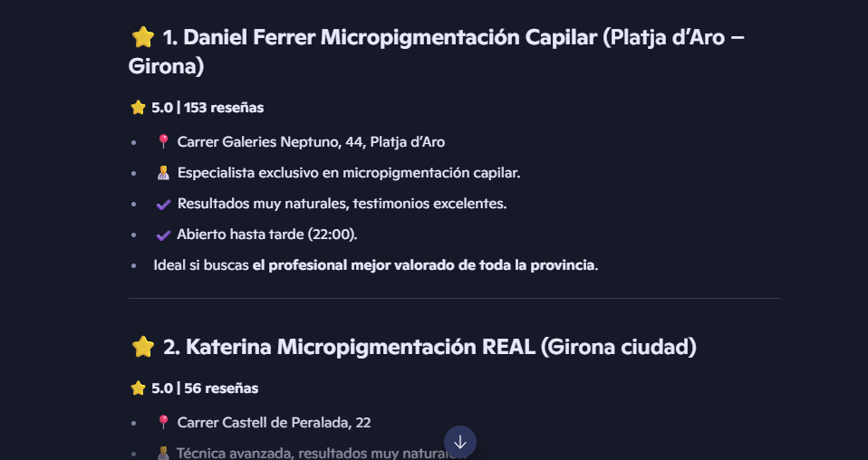Screen dimensions: 868x460
Task: Click the scroll-to-bottom arrow button
Action: (x=460, y=442)
